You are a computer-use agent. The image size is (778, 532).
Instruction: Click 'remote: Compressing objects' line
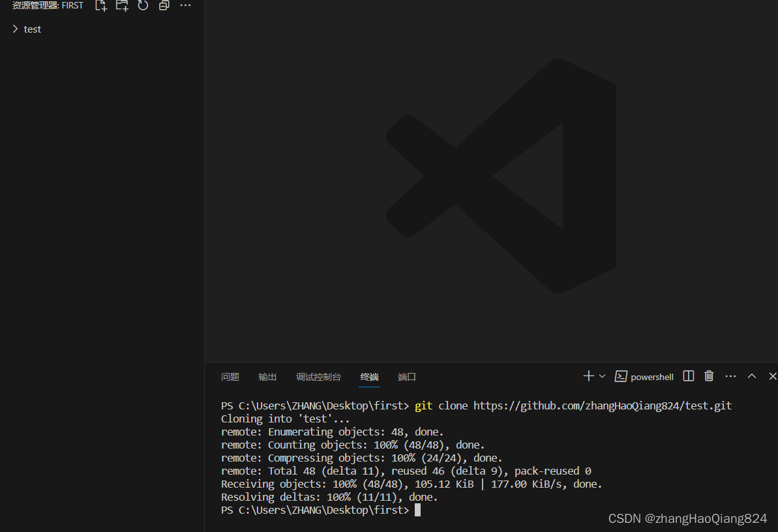pyautogui.click(x=362, y=458)
